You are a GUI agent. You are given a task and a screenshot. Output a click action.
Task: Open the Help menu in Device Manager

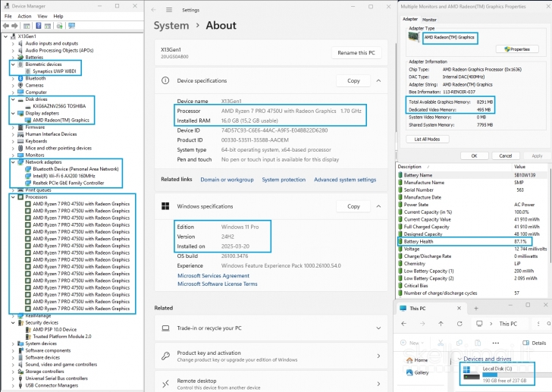58,16
